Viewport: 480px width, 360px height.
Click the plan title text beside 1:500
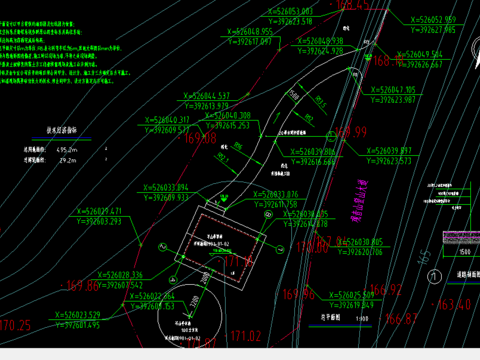(x=331, y=317)
